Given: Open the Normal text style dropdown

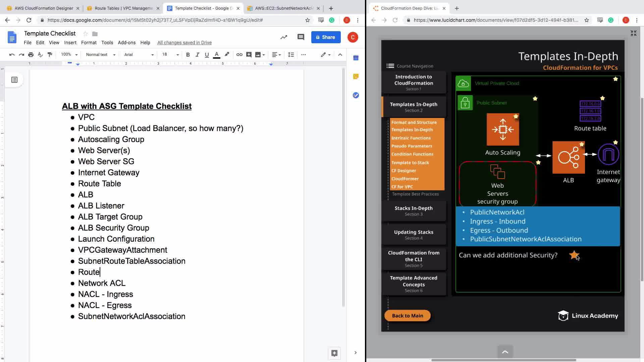Looking at the screenshot, I should click(x=100, y=55).
